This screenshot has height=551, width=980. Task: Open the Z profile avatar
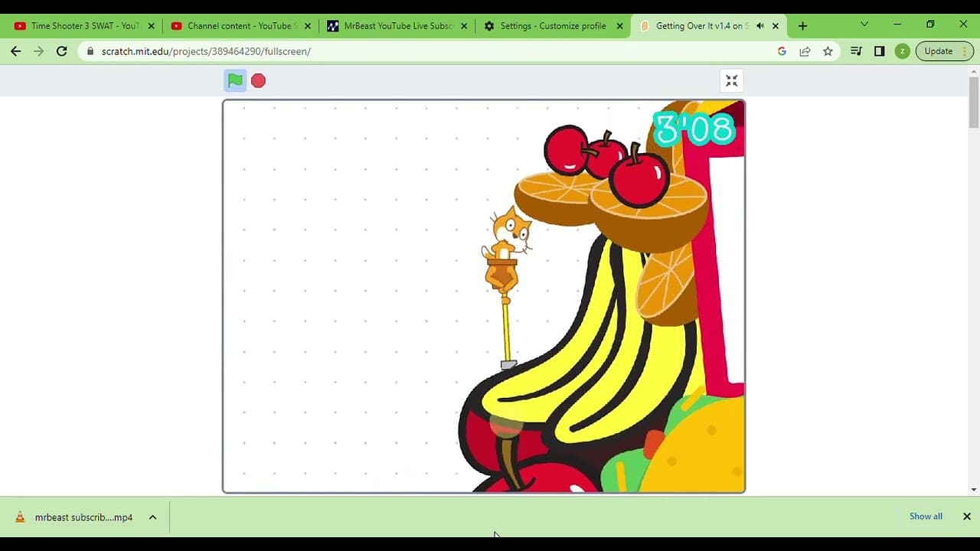click(x=903, y=51)
